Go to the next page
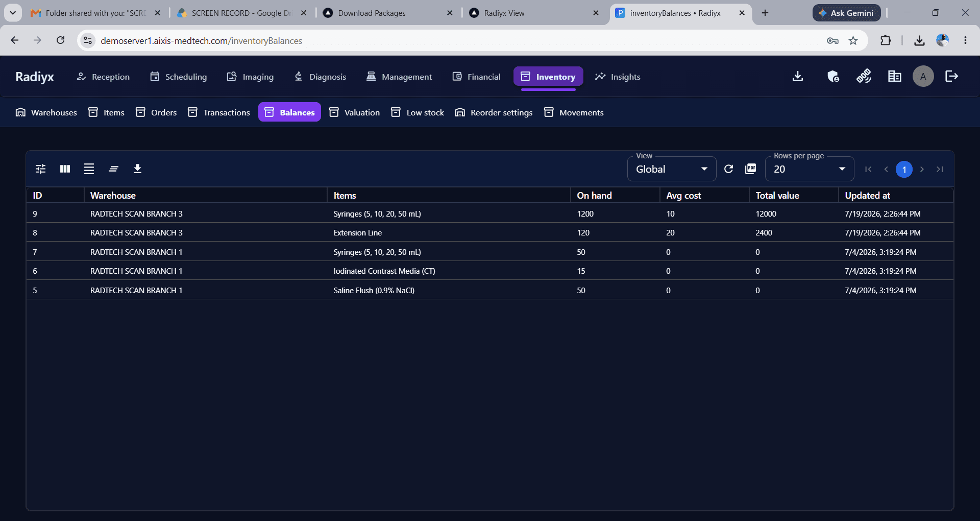The height and width of the screenshot is (521, 980). (x=922, y=169)
